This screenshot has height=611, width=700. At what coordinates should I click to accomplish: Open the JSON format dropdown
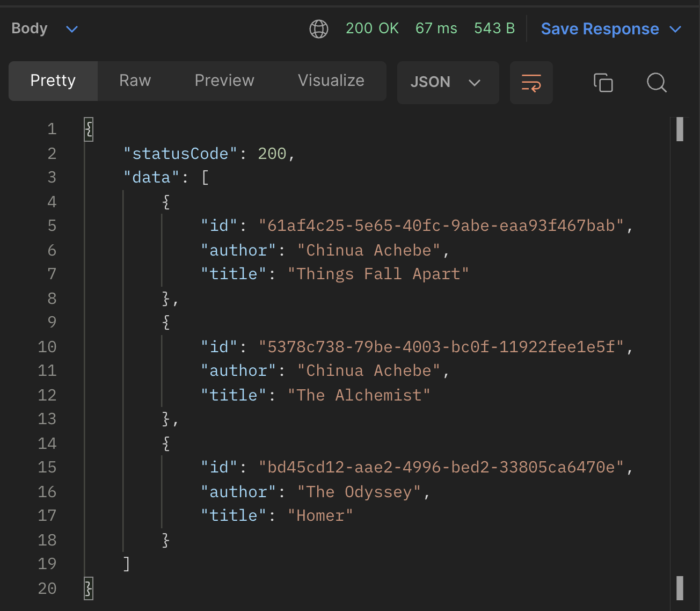click(448, 83)
